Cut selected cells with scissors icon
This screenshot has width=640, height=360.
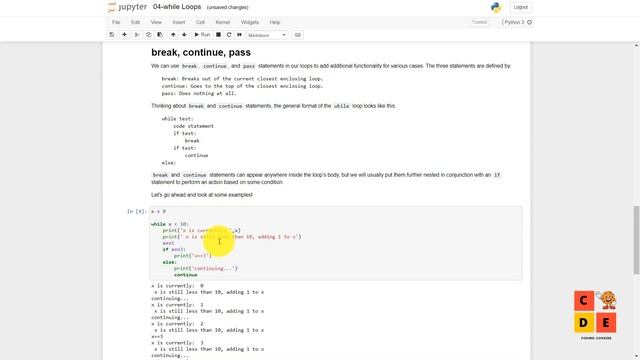click(137, 35)
